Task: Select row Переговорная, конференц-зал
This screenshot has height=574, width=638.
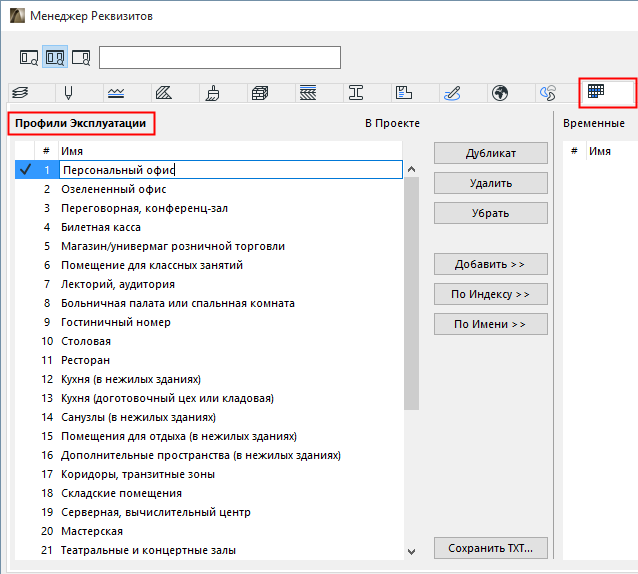Action: point(208,208)
